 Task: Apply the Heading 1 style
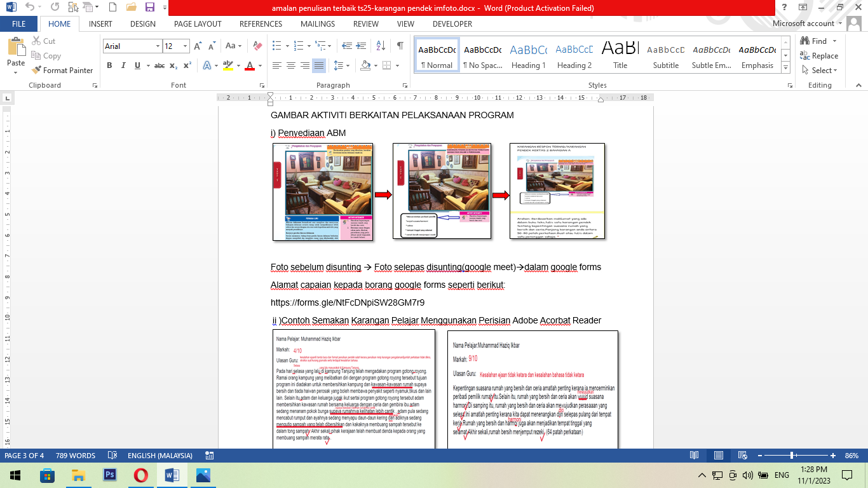(x=529, y=56)
